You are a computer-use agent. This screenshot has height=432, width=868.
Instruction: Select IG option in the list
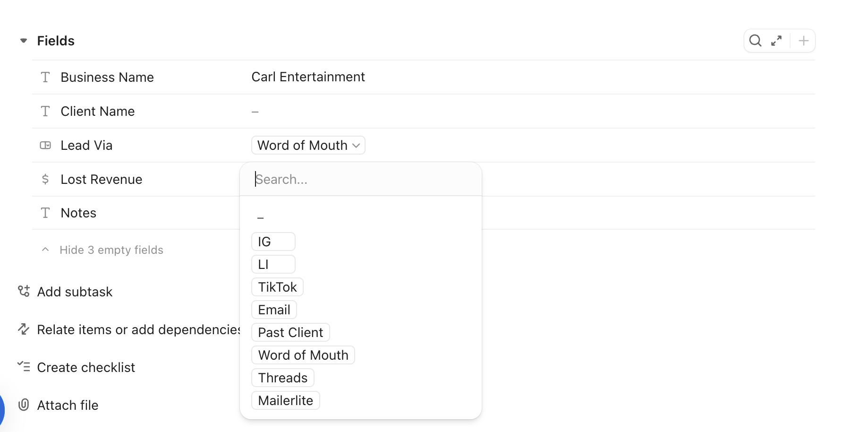[273, 242]
